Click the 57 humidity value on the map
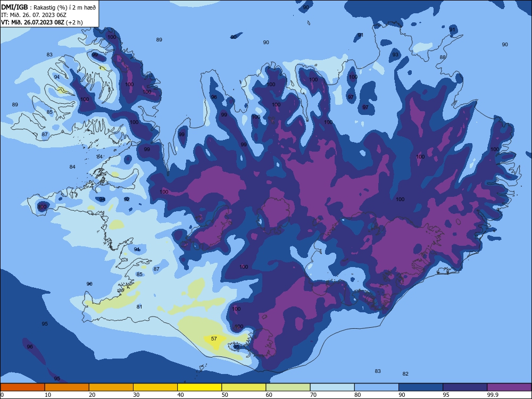This screenshot has width=532, height=399. point(214,338)
